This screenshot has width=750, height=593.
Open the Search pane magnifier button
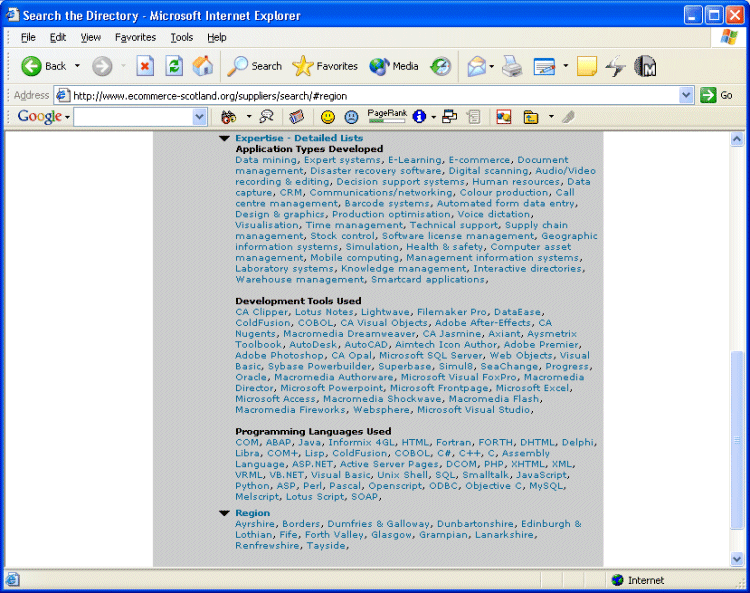[255, 66]
